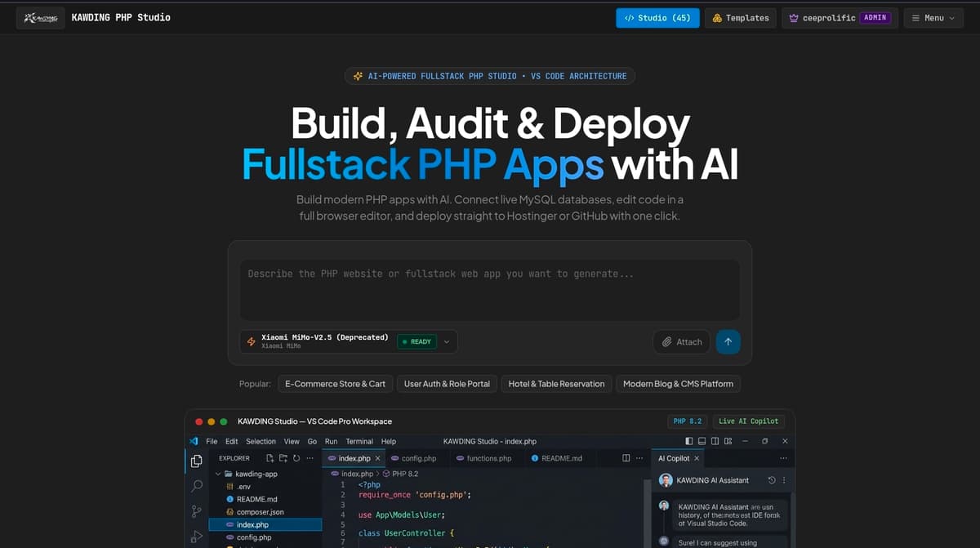The height and width of the screenshot is (548, 980).
Task: Select the Run and Debug icon in the activity bar
Action: 196,537
